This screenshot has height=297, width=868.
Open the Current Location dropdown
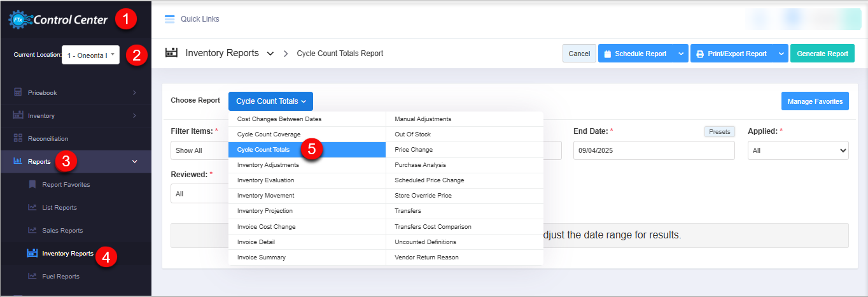tap(90, 55)
